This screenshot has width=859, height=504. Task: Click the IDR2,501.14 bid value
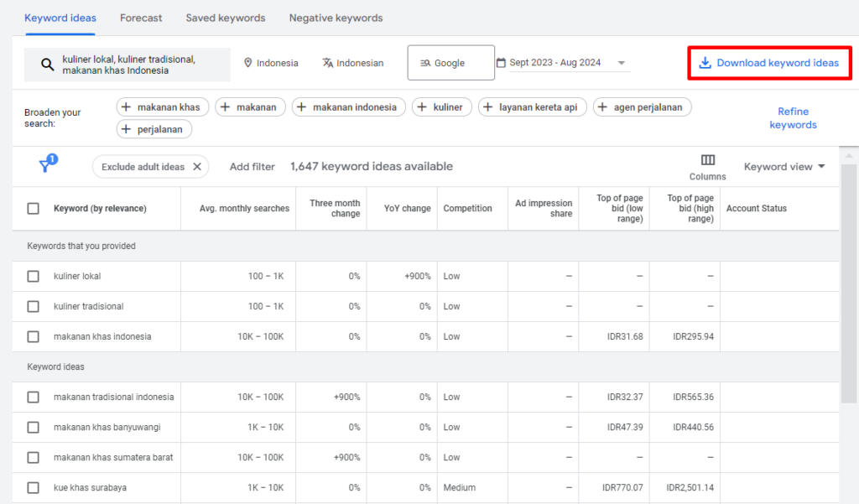pos(690,487)
